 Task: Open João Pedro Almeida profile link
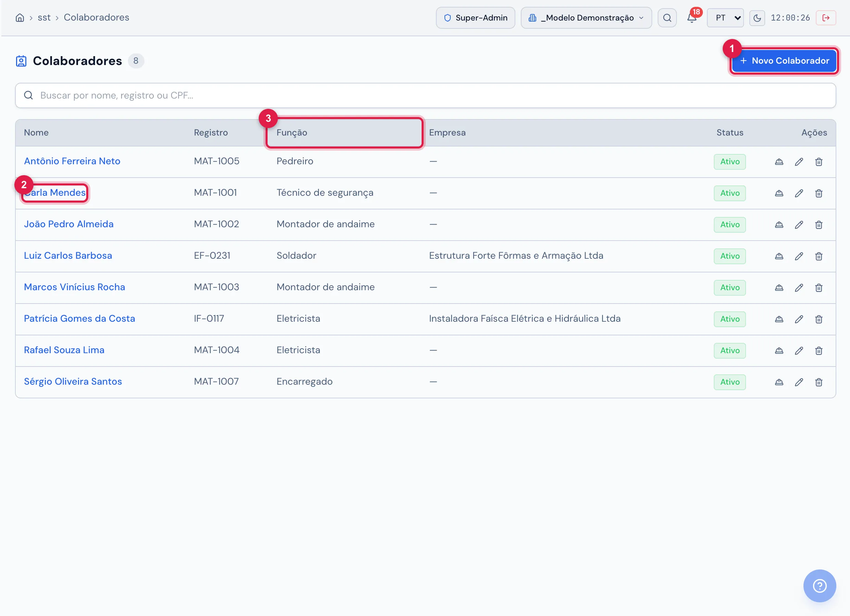(x=68, y=224)
